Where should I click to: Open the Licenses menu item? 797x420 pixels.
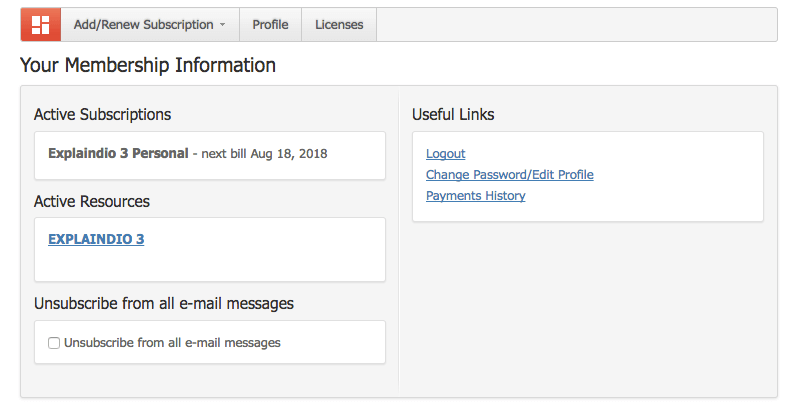(339, 24)
